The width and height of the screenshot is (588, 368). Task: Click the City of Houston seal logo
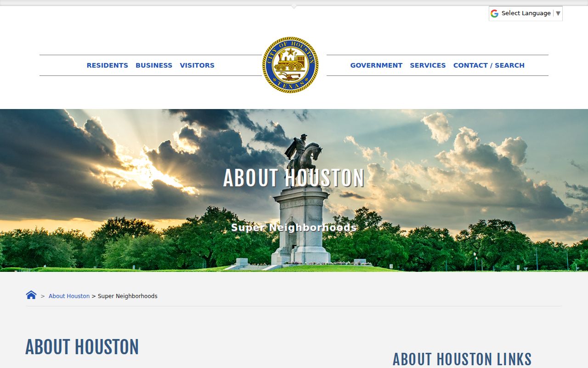[x=290, y=65]
